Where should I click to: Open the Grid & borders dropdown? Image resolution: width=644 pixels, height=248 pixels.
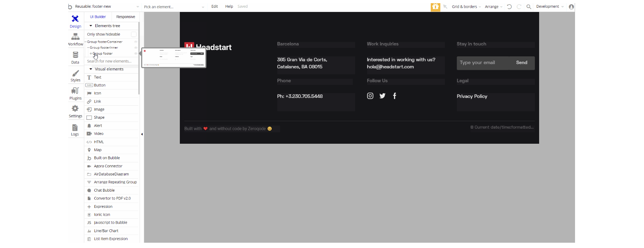tap(466, 7)
